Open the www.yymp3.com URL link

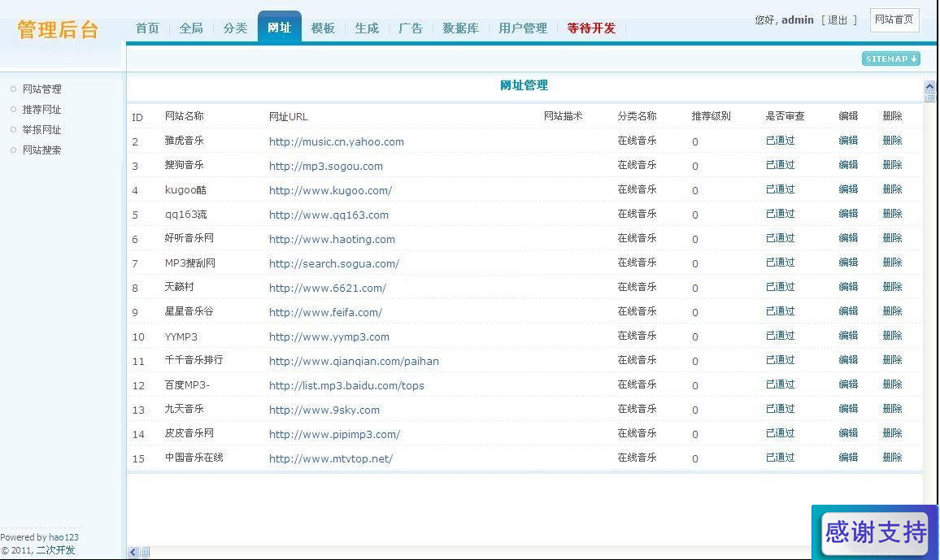point(329,337)
